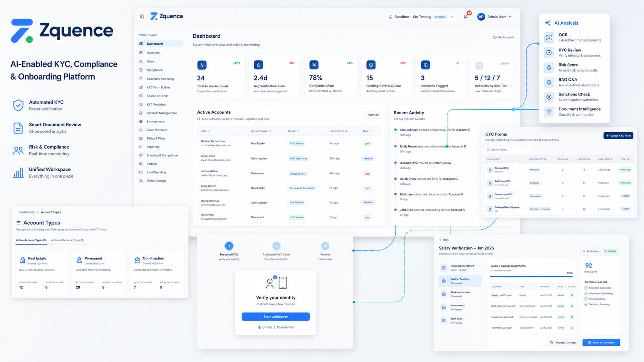Click the Real Estate account type icon

click(x=22, y=260)
